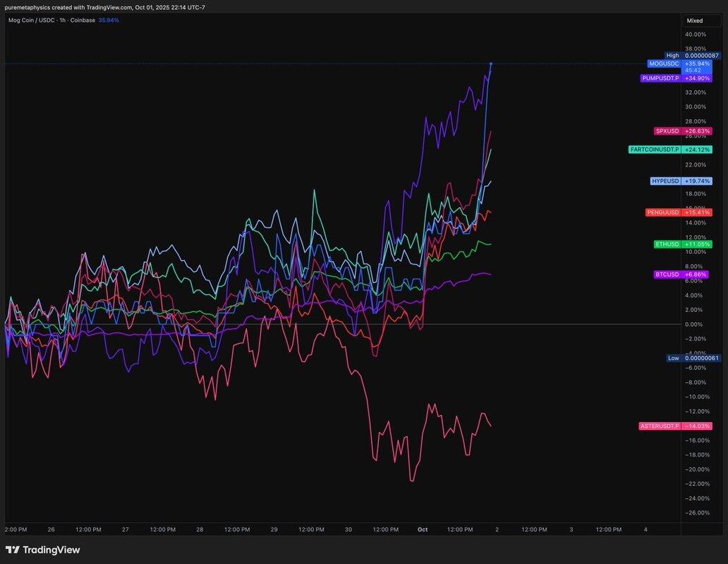
Task: Select the PUMPUSDT.P symbol label
Action: [x=660, y=78]
